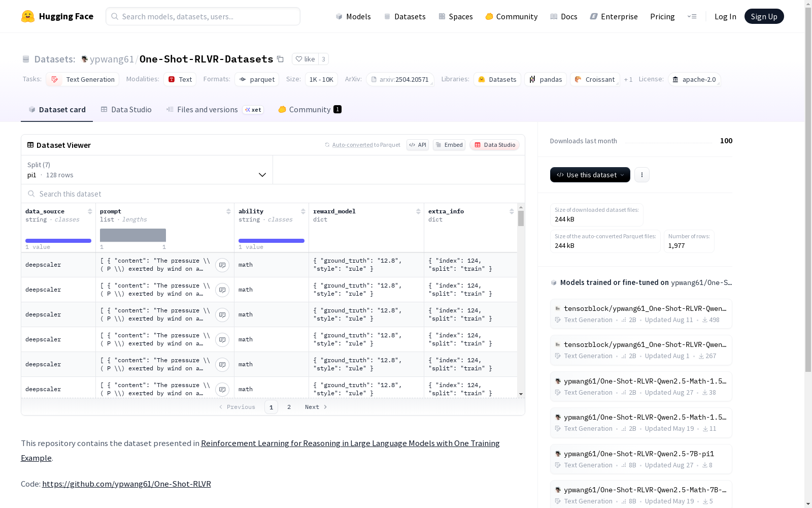Open Docs in the top navigation
This screenshot has height=508, width=812.
pyautogui.click(x=564, y=16)
